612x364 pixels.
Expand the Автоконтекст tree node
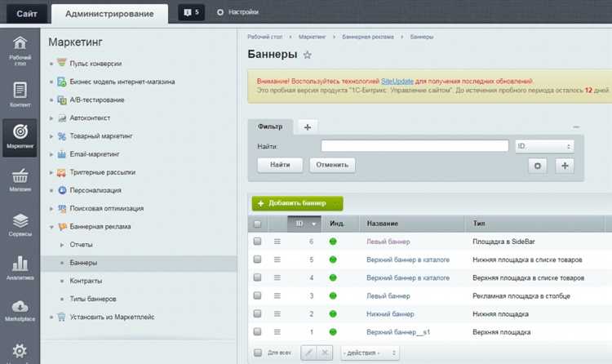tap(51, 118)
